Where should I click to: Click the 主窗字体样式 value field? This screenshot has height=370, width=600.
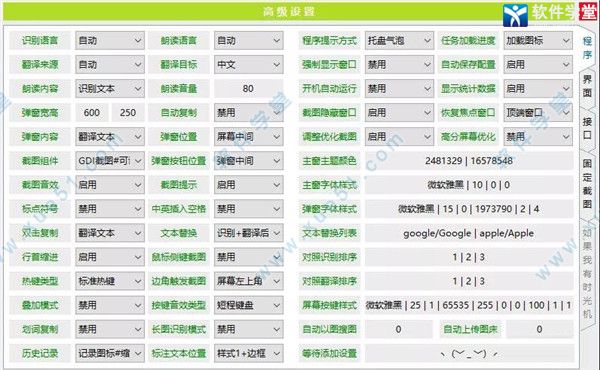point(469,185)
